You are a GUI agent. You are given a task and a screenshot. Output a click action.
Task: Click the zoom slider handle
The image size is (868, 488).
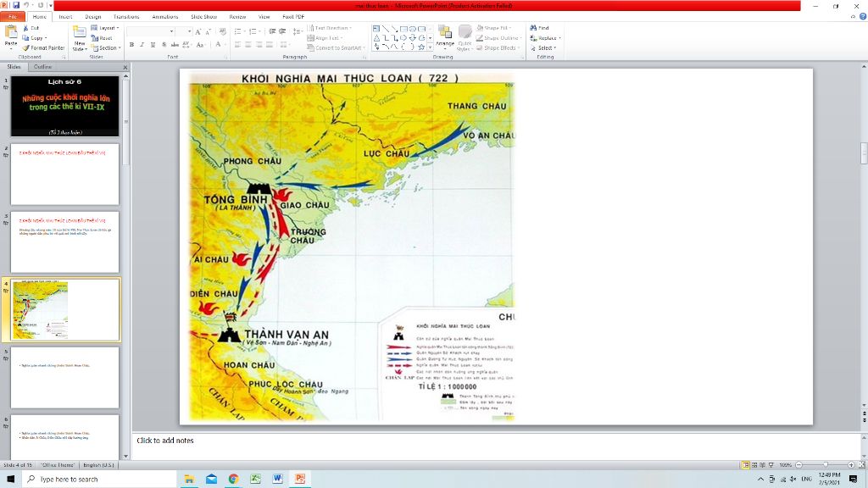[x=826, y=465]
